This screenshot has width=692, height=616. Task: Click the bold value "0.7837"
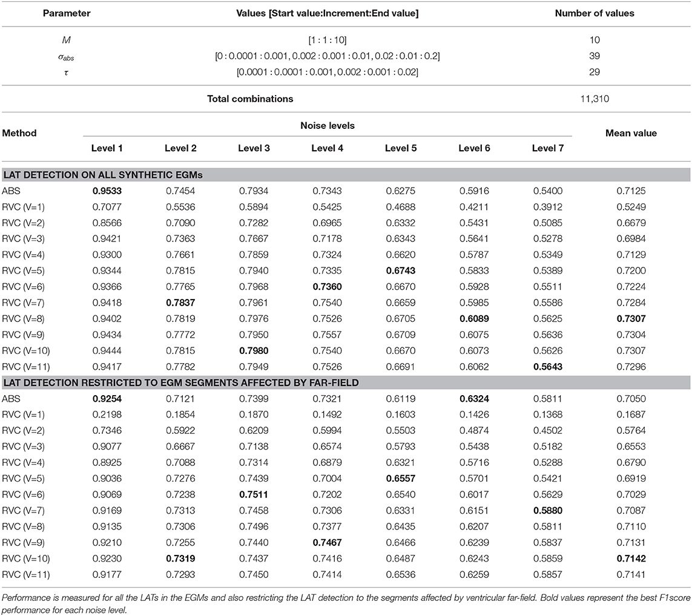180,303
